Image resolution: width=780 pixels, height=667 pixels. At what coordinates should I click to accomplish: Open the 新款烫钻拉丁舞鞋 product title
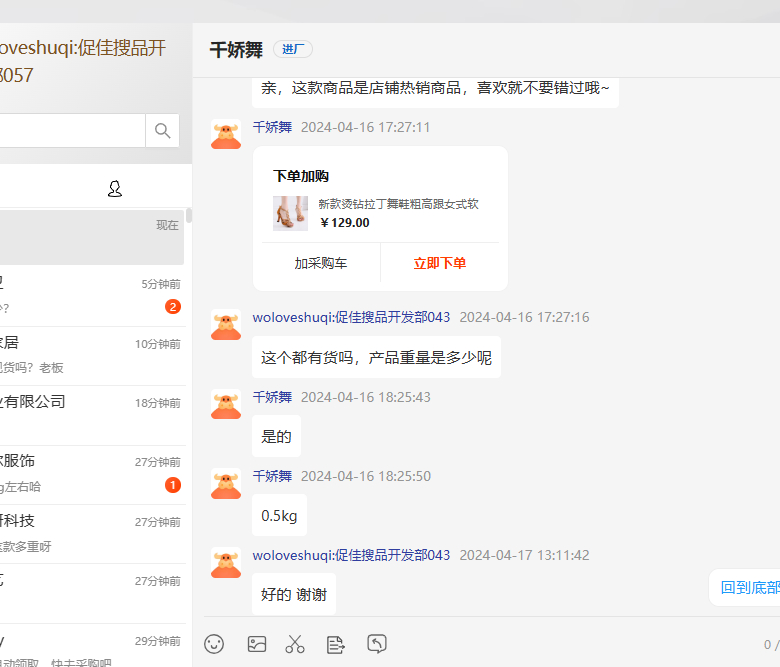pos(398,204)
